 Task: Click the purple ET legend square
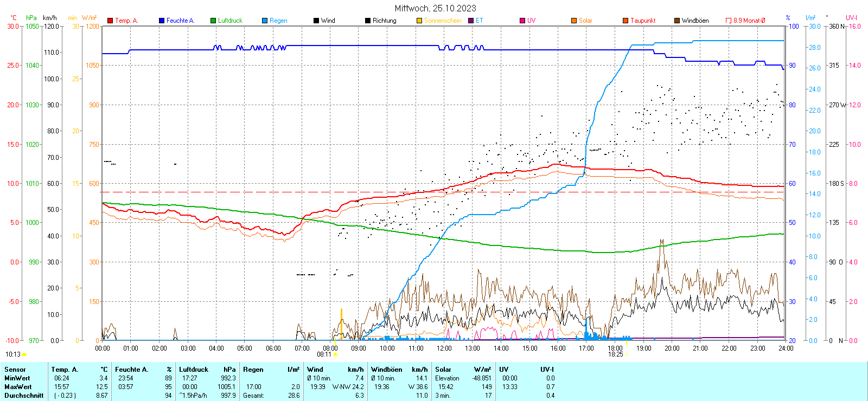(471, 21)
